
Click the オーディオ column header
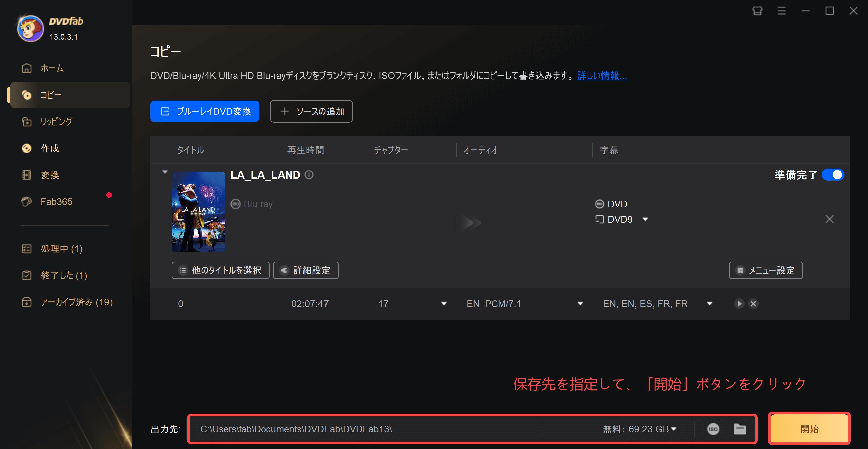tap(480, 150)
